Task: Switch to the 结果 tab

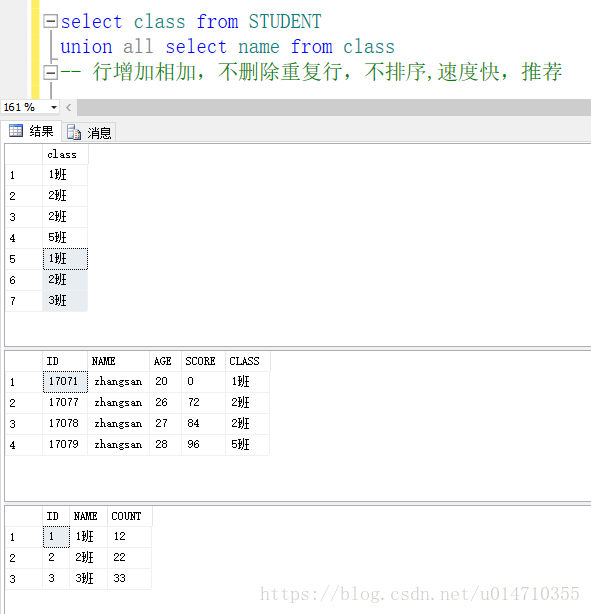Action: [x=31, y=131]
